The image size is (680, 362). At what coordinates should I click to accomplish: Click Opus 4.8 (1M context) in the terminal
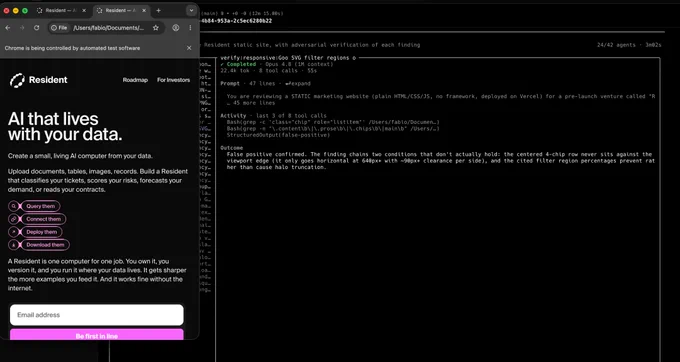pos(299,64)
